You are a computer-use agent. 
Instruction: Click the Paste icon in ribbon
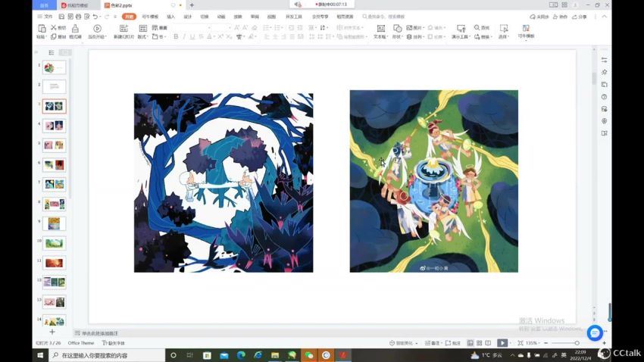tap(42, 28)
